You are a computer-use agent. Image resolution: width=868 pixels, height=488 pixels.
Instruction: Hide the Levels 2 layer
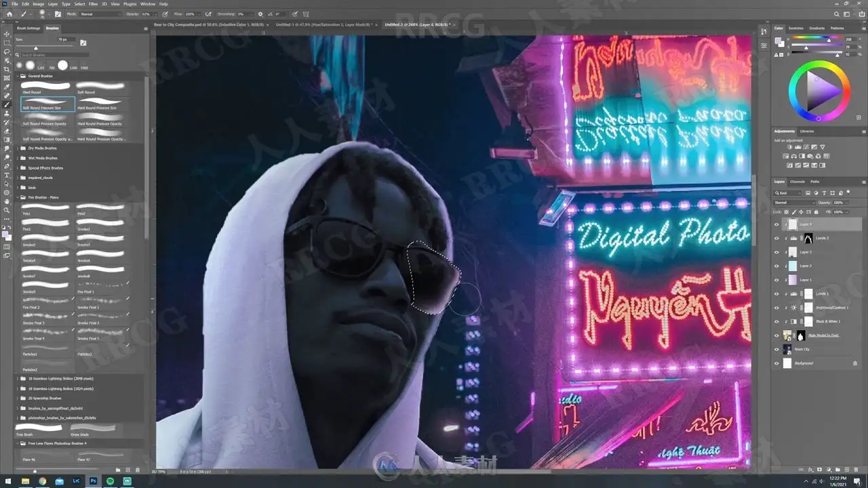[x=777, y=238]
